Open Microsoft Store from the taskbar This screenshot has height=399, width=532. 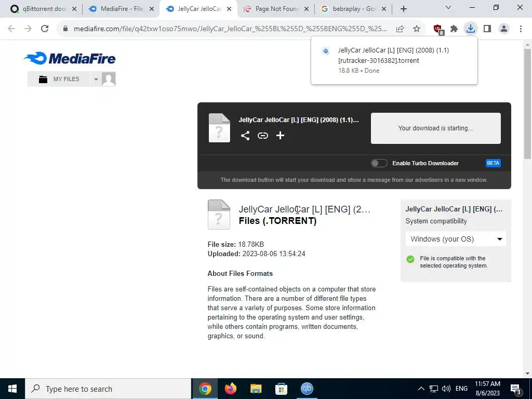281,389
